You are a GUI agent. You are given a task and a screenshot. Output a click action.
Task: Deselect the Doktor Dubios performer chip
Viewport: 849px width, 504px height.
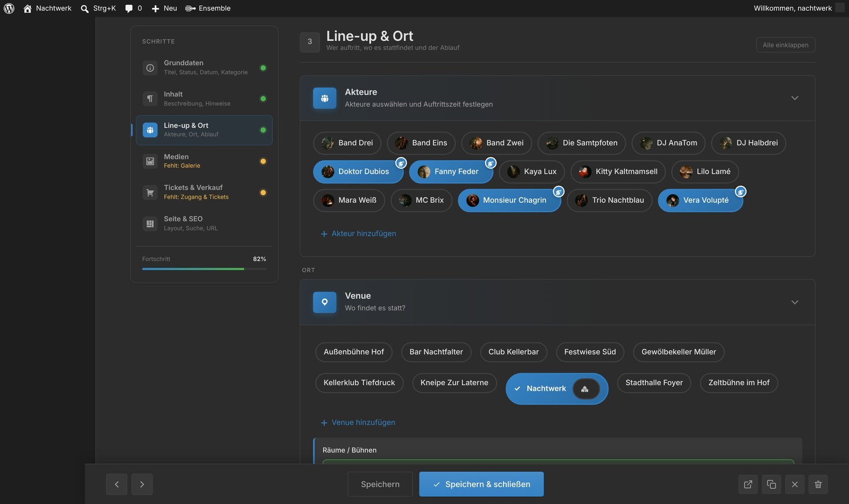click(x=358, y=172)
